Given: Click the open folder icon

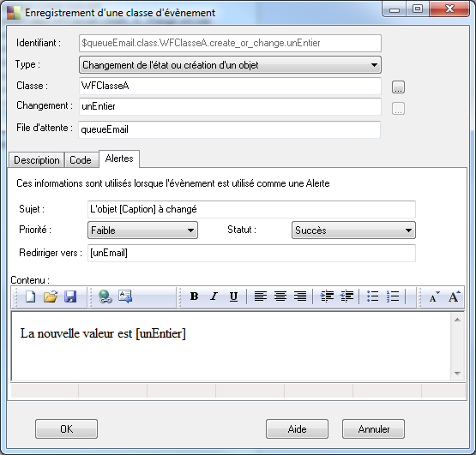Looking at the screenshot, I should click(51, 296).
